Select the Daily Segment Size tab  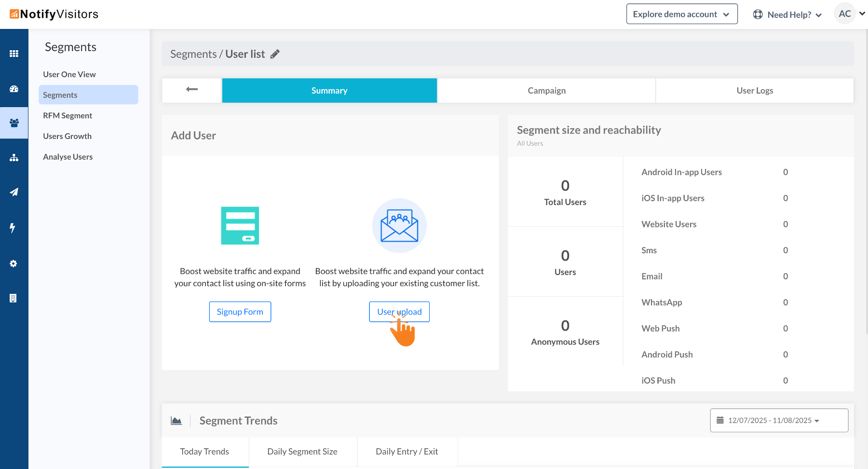tap(302, 452)
